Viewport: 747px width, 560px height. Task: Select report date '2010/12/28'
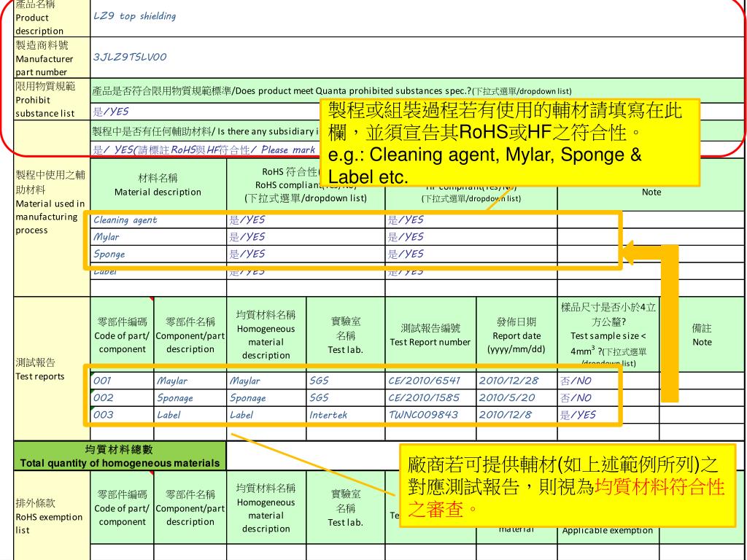point(517,381)
